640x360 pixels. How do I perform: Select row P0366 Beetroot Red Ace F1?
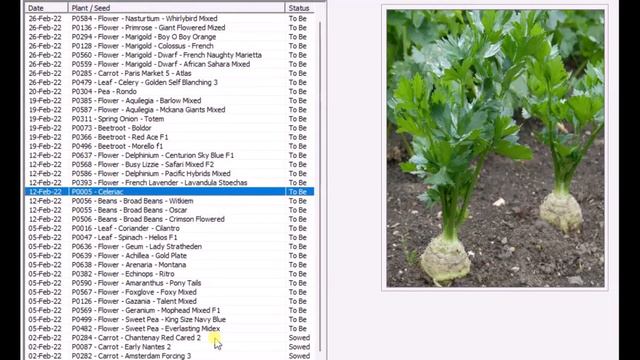(169, 137)
